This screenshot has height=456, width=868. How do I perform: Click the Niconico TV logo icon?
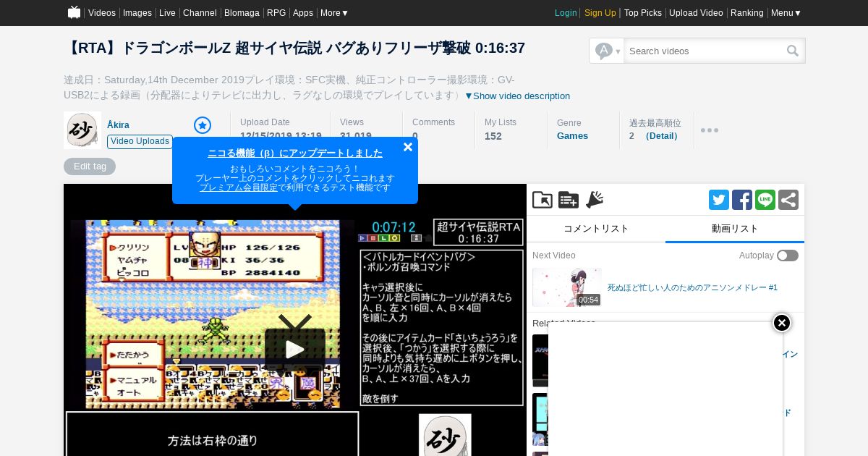point(75,12)
